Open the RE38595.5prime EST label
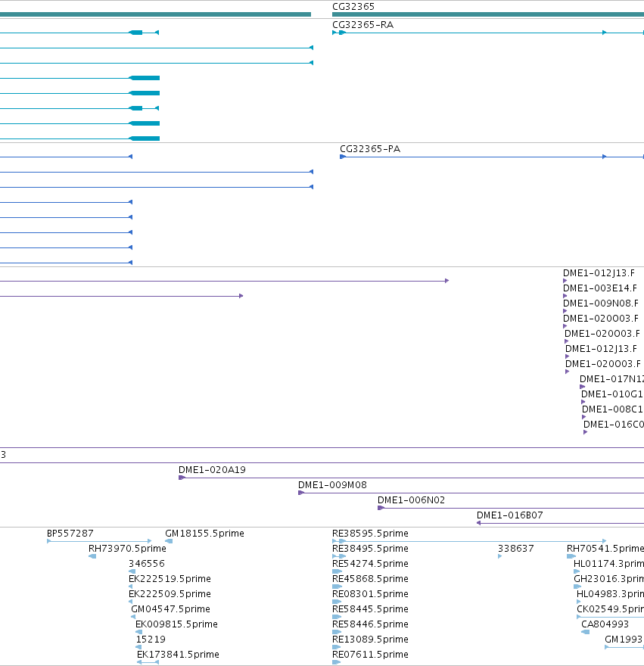Viewport: 644px width, 666px height. point(370,533)
